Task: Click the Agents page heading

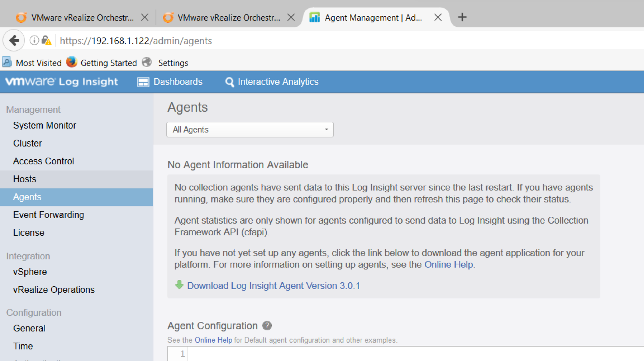Action: 188,107
